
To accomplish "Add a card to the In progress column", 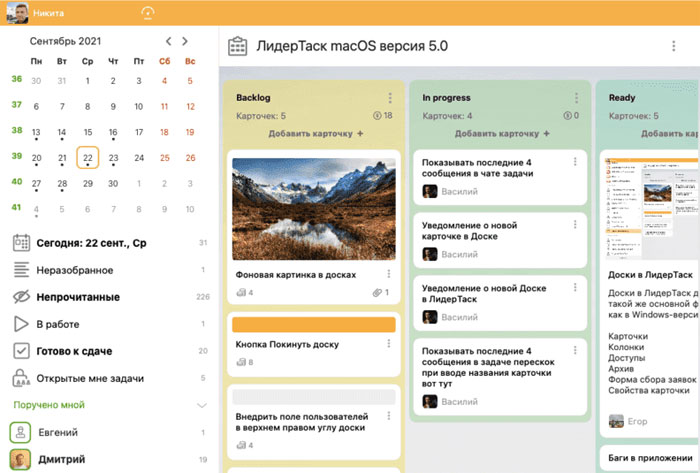I will tap(502, 133).
